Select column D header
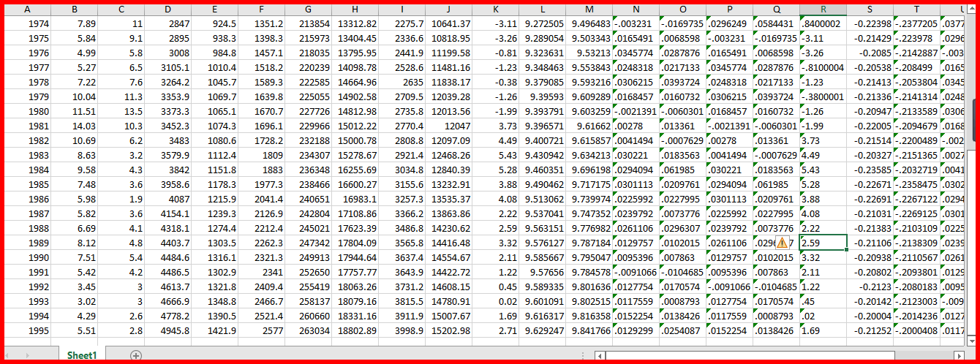The height and width of the screenshot is (364, 980). tap(167, 10)
